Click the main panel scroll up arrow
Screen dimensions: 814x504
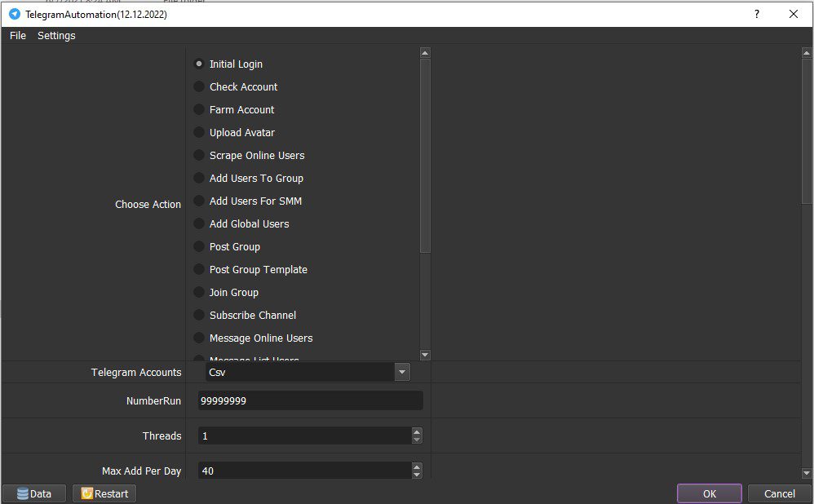[807, 52]
